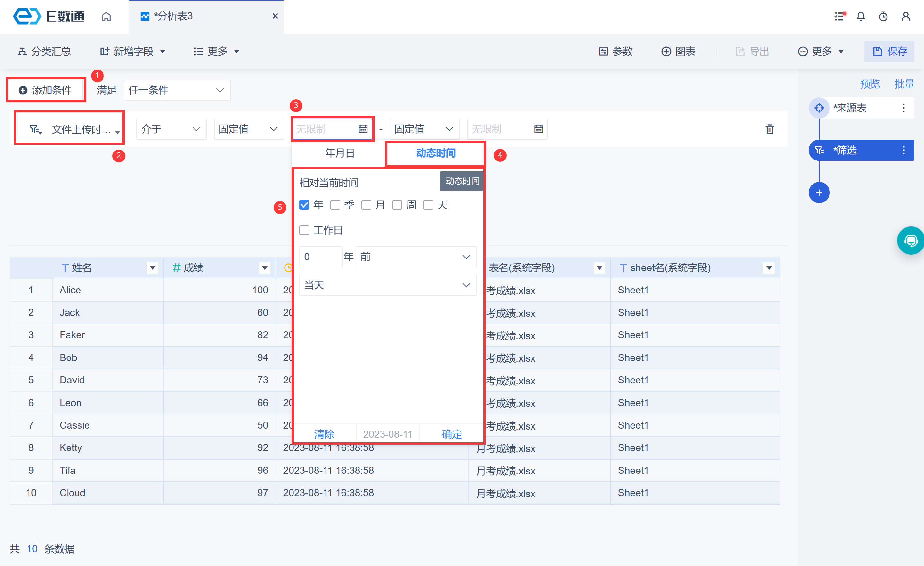Click the 确定 button in date popup
The image size is (924, 566).
[x=451, y=434]
